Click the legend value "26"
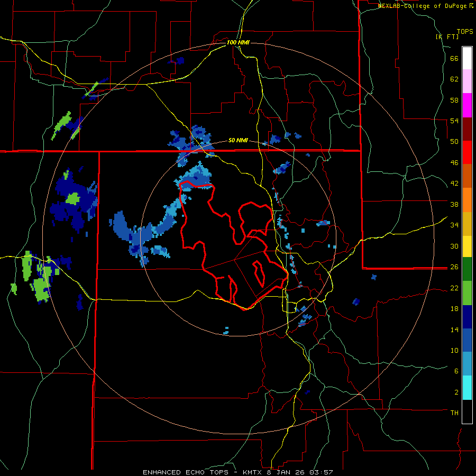 click(454, 267)
